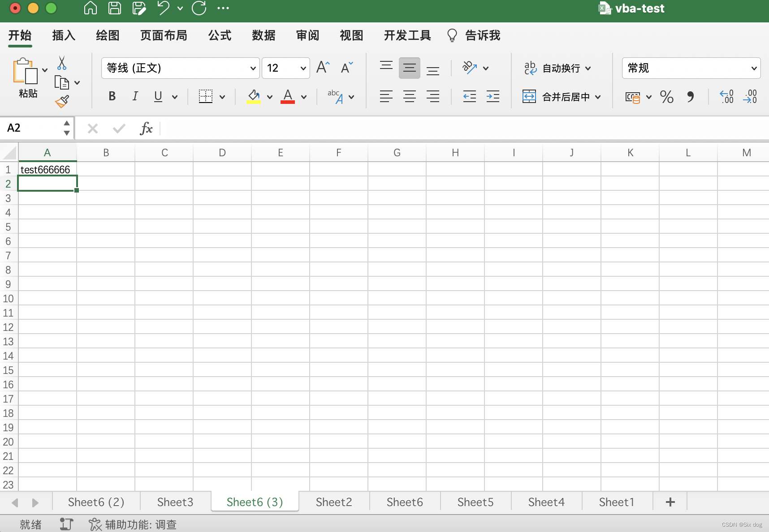Viewport: 769px width, 532px height.
Task: Select column D header
Action: (222, 153)
